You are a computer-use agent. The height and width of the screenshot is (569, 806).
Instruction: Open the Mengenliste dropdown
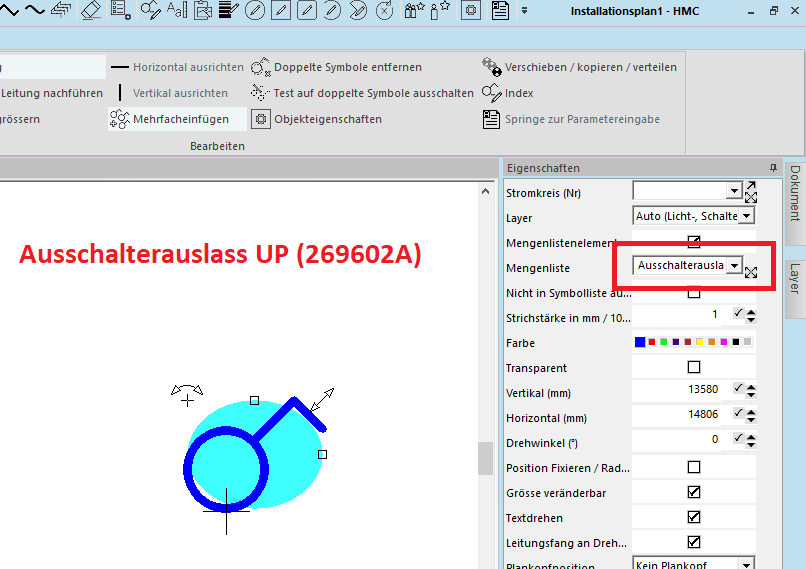735,266
